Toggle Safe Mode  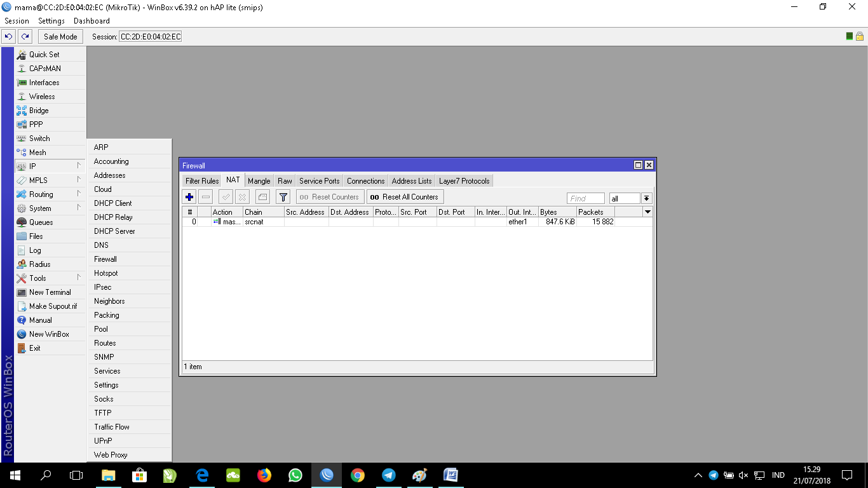click(x=60, y=37)
